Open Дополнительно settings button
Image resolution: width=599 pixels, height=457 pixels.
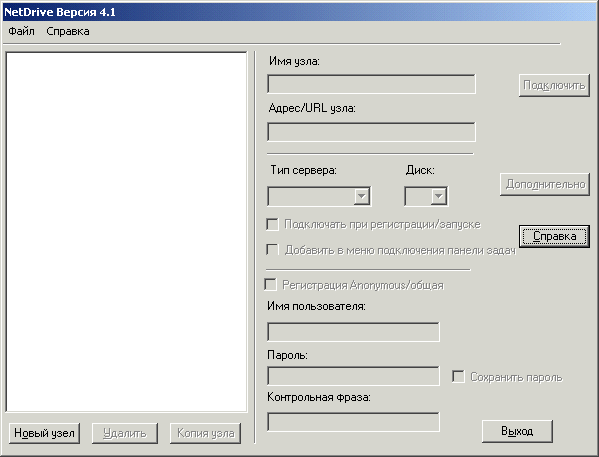click(x=545, y=185)
